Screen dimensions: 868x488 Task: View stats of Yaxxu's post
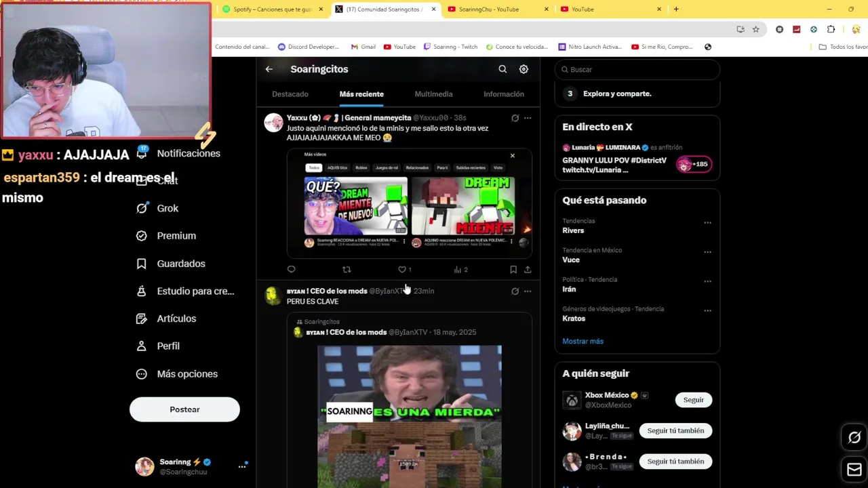tap(460, 270)
